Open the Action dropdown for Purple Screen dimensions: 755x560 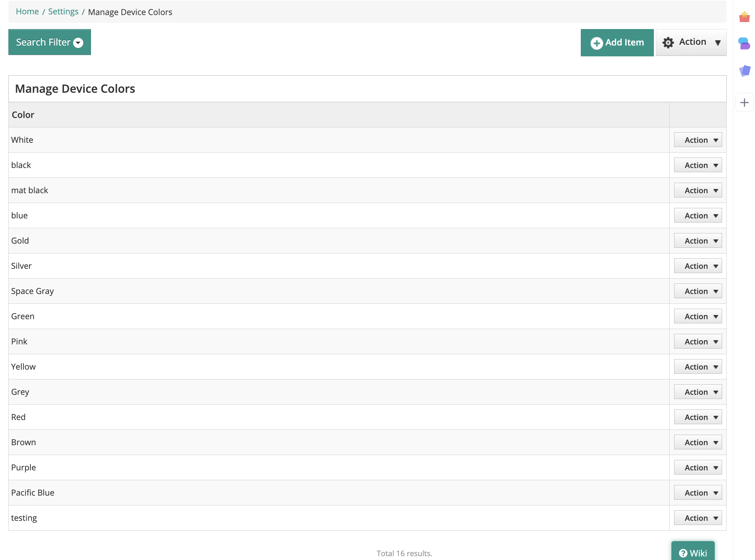coord(698,468)
